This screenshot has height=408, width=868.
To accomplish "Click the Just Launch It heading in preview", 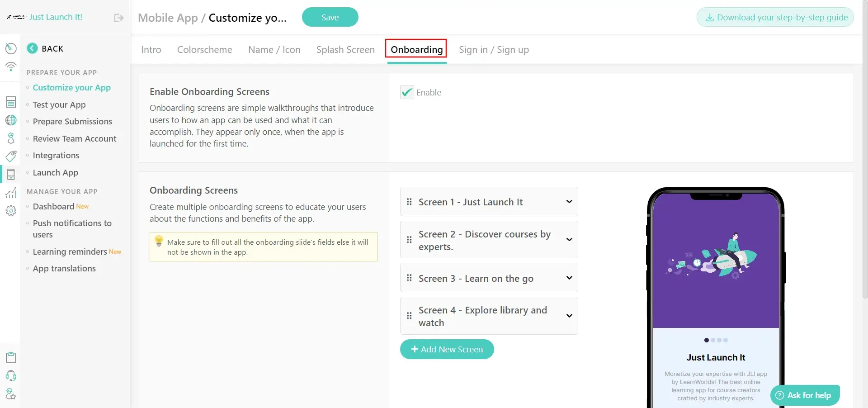I will pos(716,357).
